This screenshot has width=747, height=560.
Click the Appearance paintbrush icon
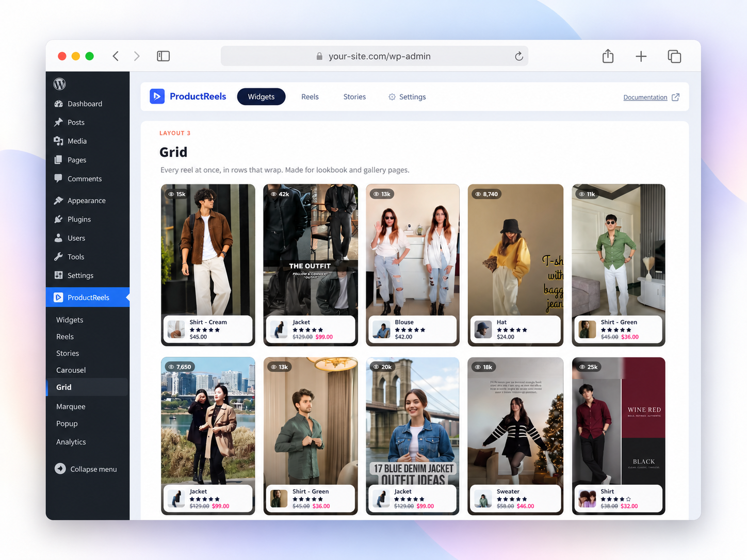pyautogui.click(x=59, y=201)
